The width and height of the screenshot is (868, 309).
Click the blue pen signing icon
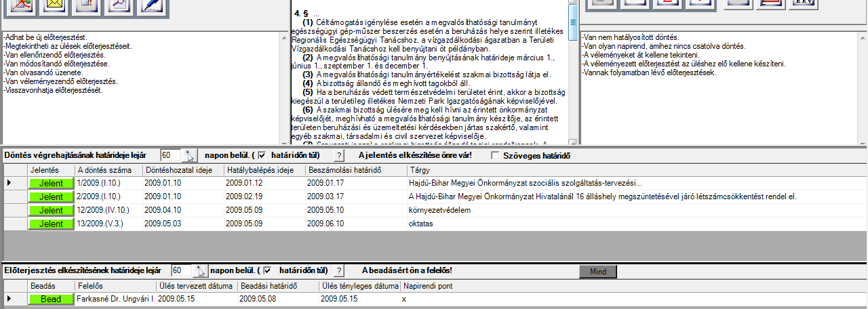[x=152, y=7]
